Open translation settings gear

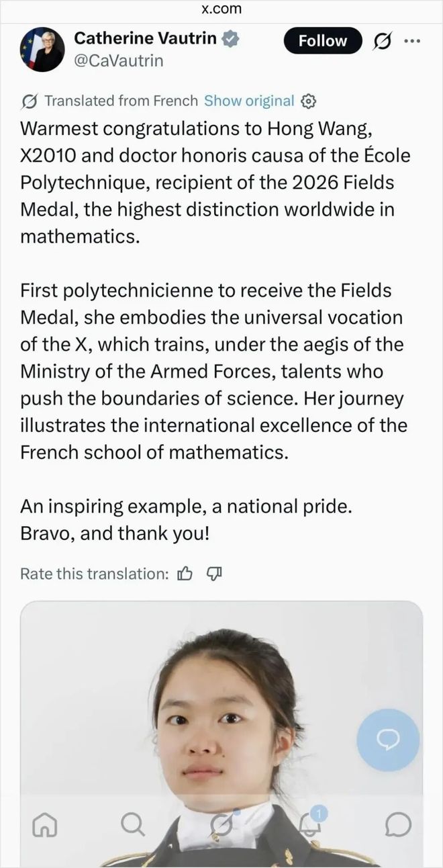point(308,101)
